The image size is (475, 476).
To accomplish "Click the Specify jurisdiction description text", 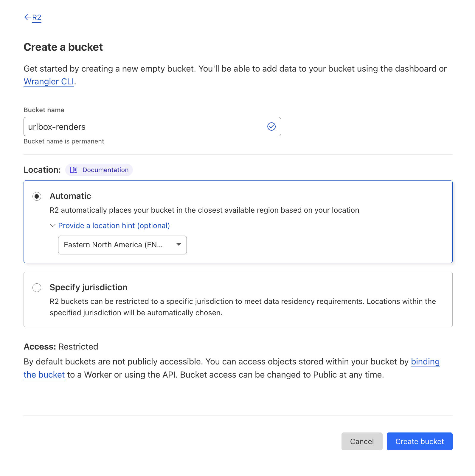I will (x=243, y=307).
